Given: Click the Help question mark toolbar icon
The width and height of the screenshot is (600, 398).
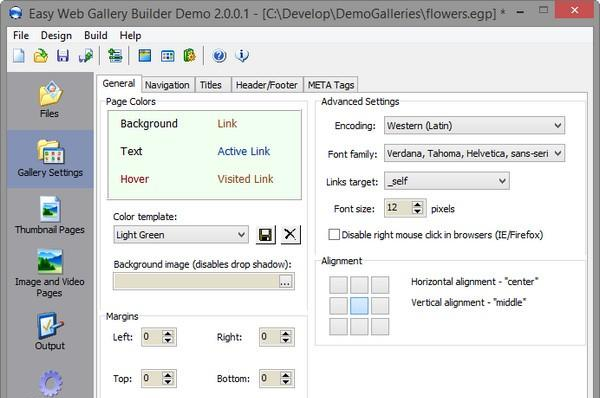Looking at the screenshot, I should [219, 56].
